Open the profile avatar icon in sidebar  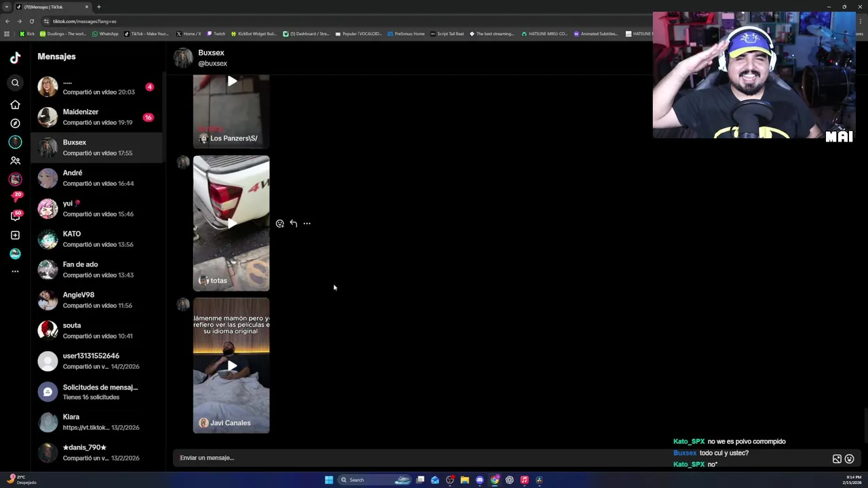15,253
